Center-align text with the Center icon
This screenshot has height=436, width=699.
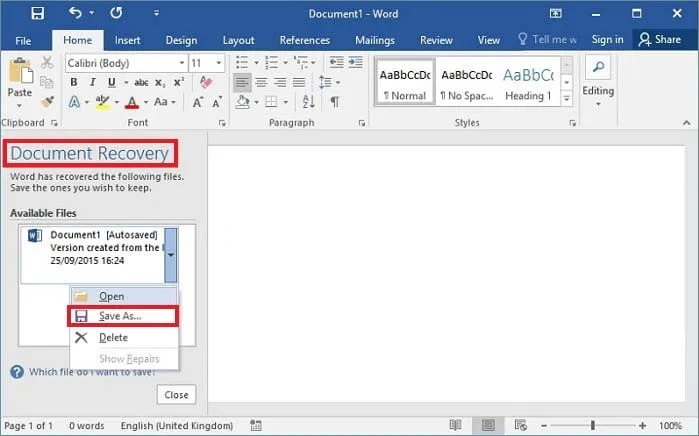pyautogui.click(x=260, y=82)
